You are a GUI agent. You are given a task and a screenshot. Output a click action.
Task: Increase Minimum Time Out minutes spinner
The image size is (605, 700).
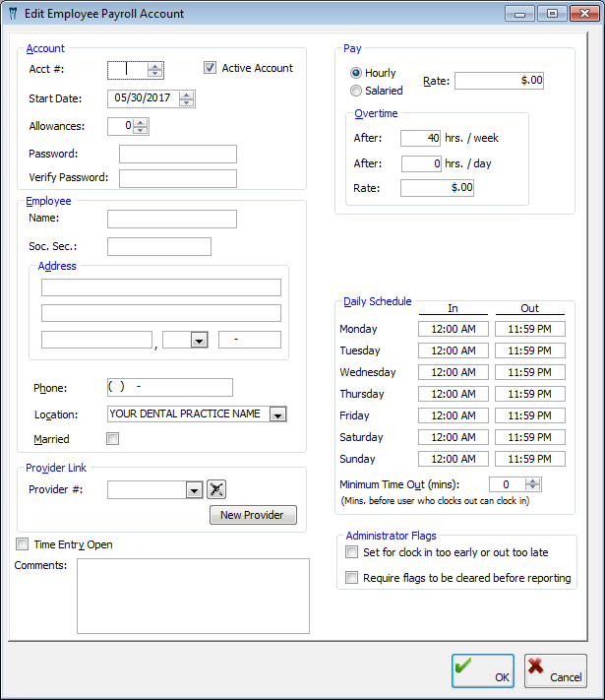click(533, 481)
